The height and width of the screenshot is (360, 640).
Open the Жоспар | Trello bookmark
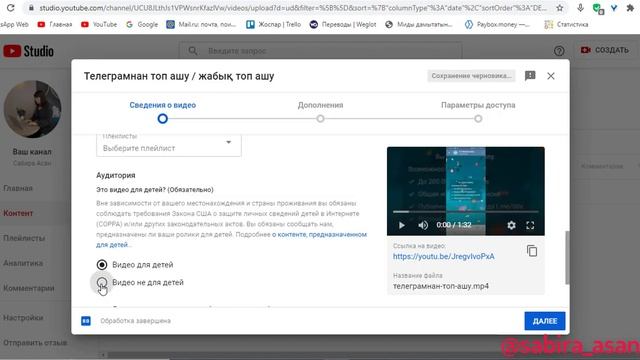click(x=273, y=24)
